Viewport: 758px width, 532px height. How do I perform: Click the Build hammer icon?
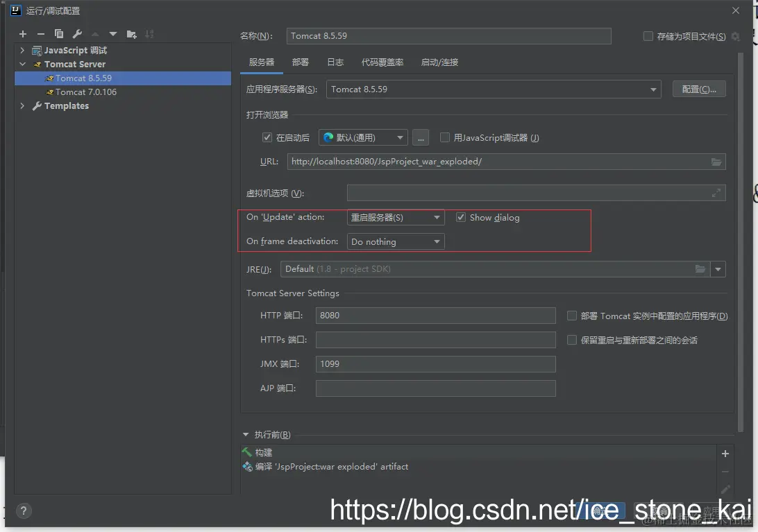click(247, 452)
